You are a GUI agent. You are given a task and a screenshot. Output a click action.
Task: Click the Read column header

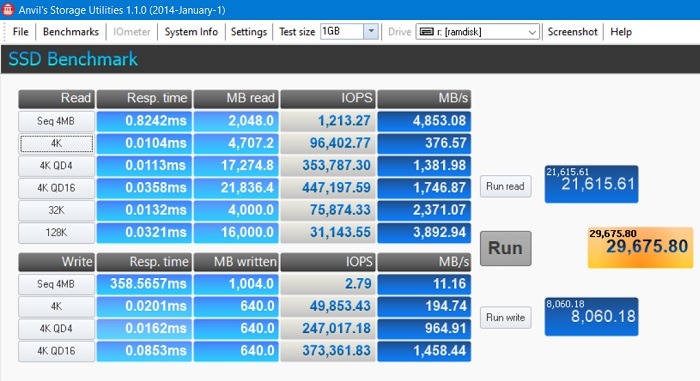point(56,99)
